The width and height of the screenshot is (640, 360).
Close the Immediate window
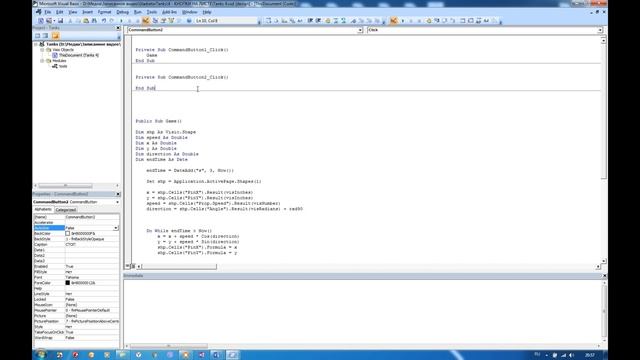point(604,276)
